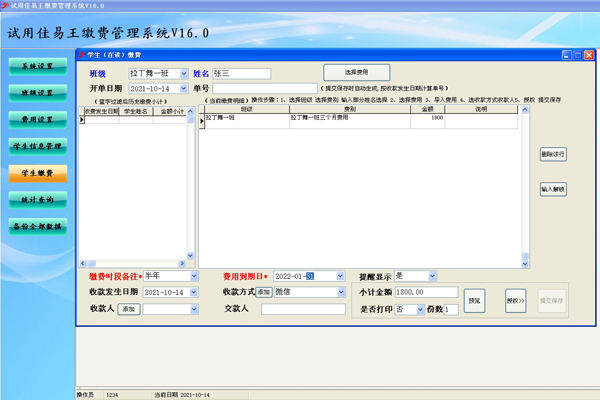Screen dimensions: 600x400
Task: Open the 费用设置 sidebar menu
Action: [x=38, y=120]
